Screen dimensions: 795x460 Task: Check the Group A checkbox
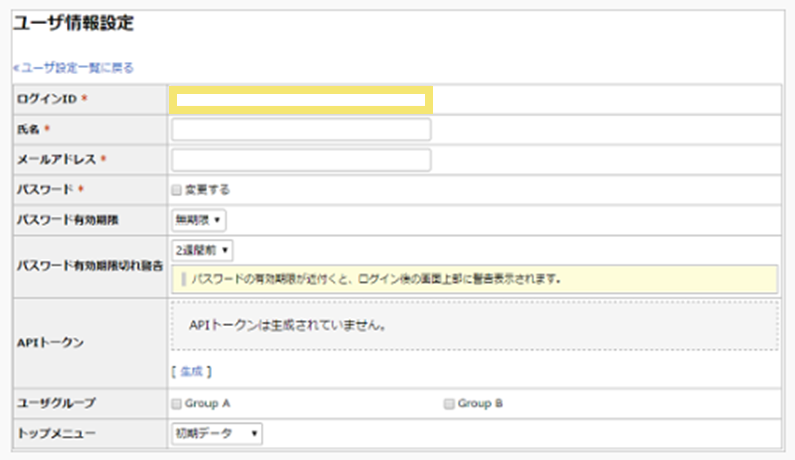tap(177, 404)
